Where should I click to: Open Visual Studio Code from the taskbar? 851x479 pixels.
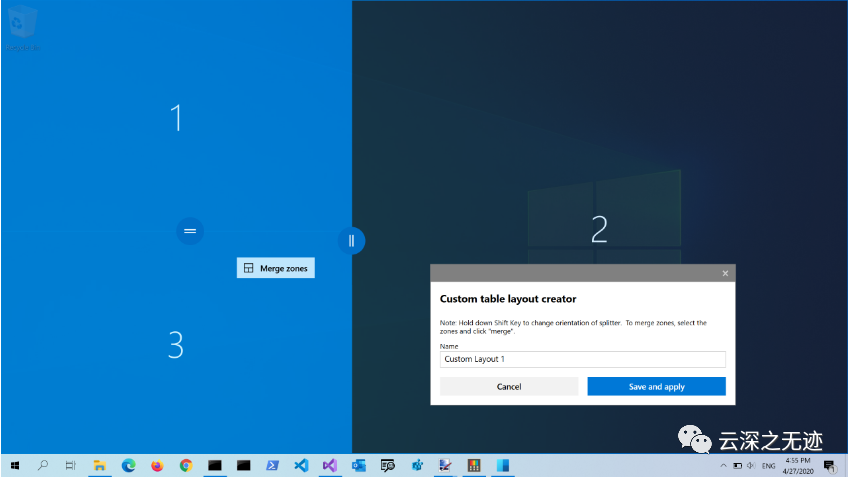coord(301,466)
